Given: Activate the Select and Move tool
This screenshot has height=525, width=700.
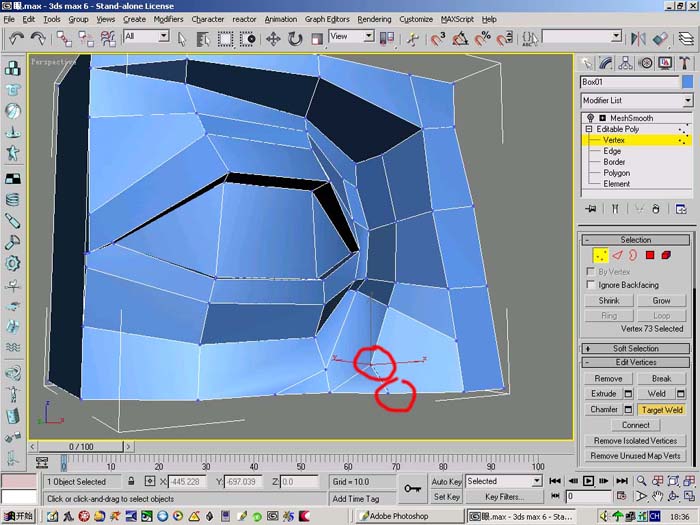Looking at the screenshot, I should [x=273, y=39].
